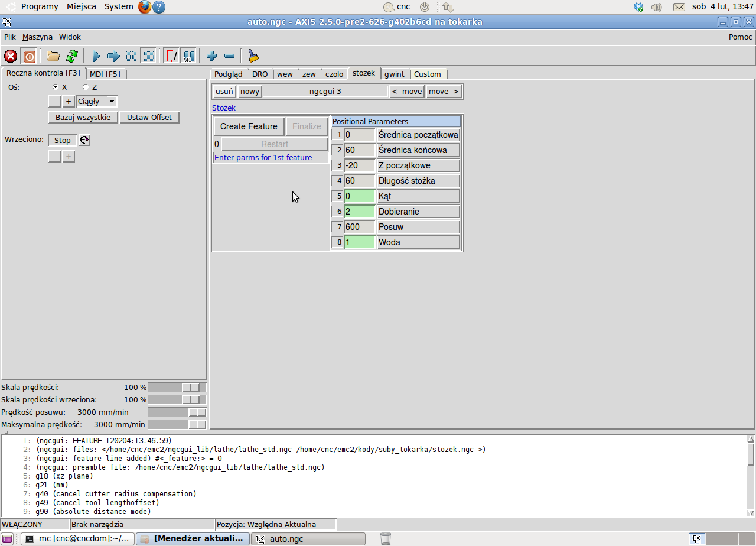Click the nowy button
This screenshot has height=546, width=756.
(250, 92)
